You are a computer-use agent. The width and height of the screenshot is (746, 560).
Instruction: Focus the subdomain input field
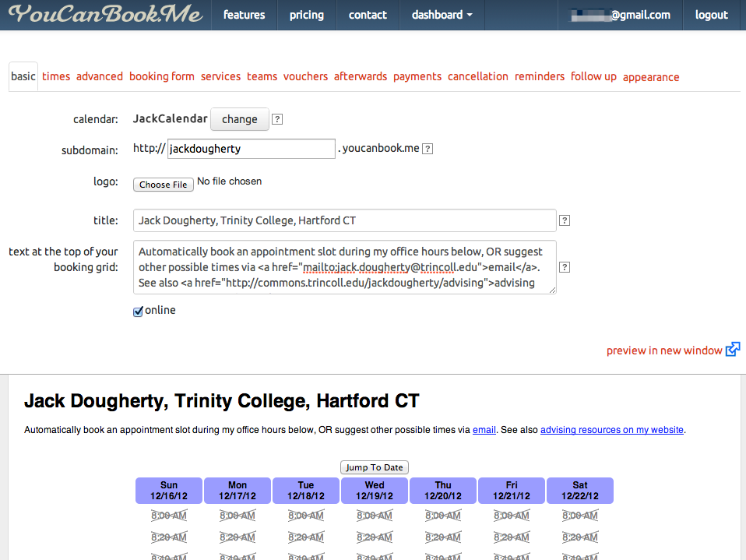(252, 149)
